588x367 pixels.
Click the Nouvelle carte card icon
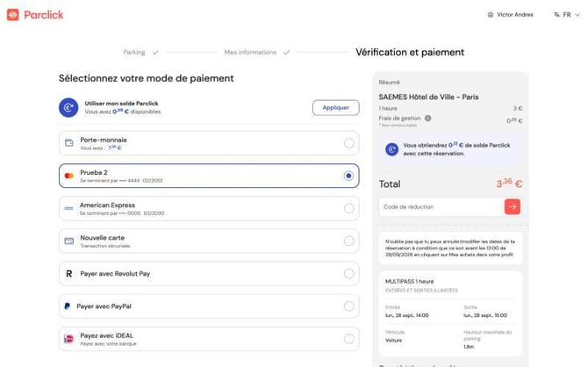coord(69,241)
